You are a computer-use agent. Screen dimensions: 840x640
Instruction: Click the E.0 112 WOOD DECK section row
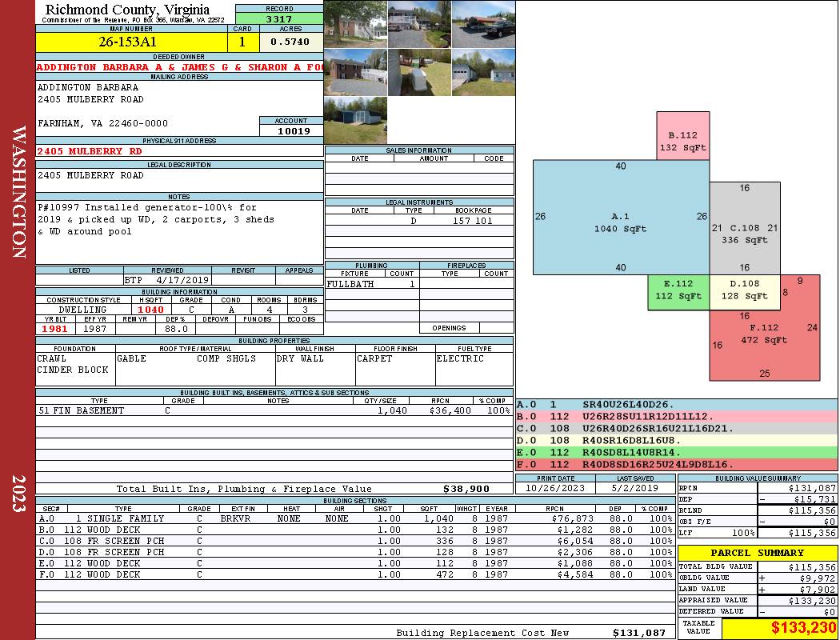click(354, 563)
